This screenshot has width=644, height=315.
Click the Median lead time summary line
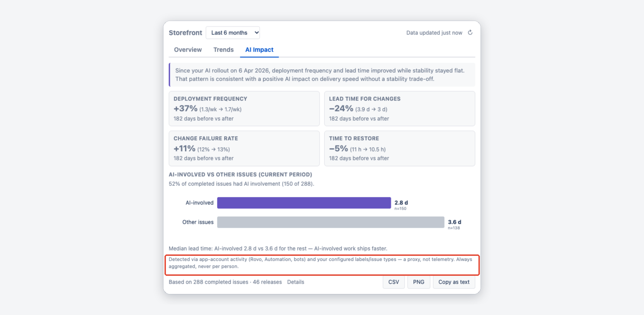[278, 248]
